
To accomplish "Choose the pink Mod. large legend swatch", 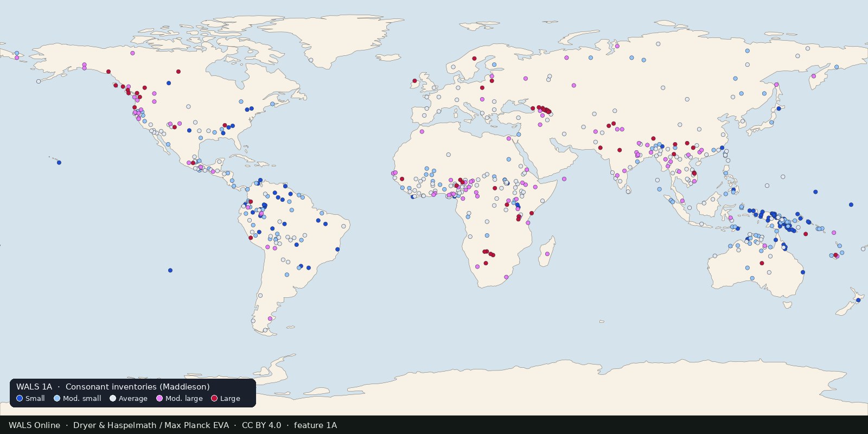I will coord(159,398).
